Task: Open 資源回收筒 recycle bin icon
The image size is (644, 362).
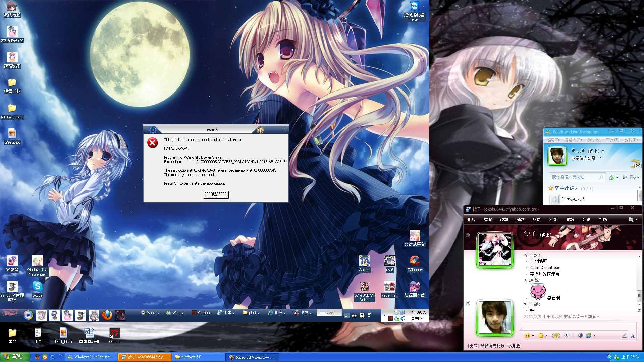Action: coord(415,290)
